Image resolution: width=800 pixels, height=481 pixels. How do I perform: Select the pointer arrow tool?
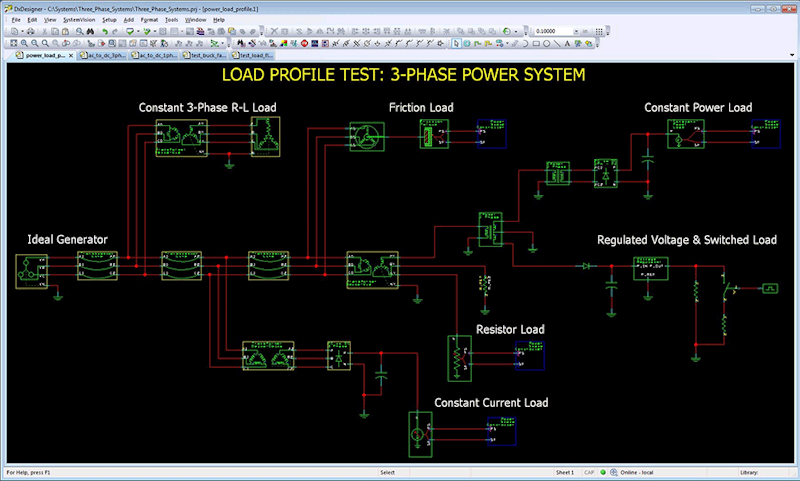click(x=456, y=43)
